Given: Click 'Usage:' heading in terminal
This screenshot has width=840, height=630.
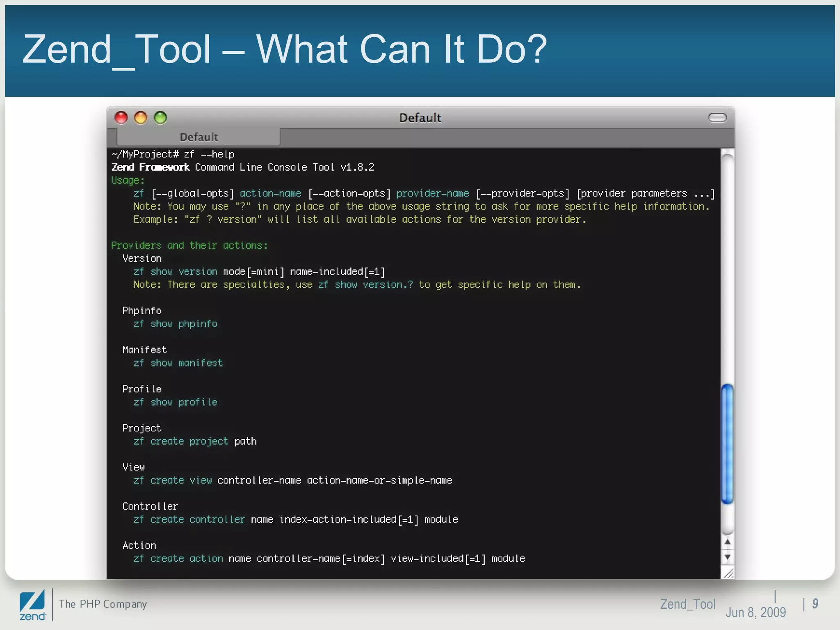Looking at the screenshot, I should pyautogui.click(x=128, y=180).
